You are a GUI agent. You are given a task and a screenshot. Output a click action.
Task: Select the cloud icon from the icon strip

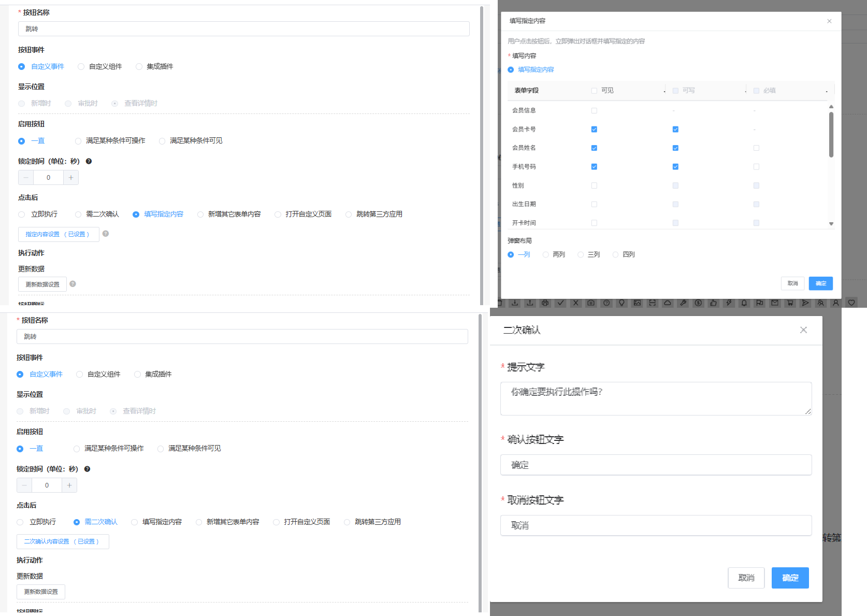(x=667, y=303)
